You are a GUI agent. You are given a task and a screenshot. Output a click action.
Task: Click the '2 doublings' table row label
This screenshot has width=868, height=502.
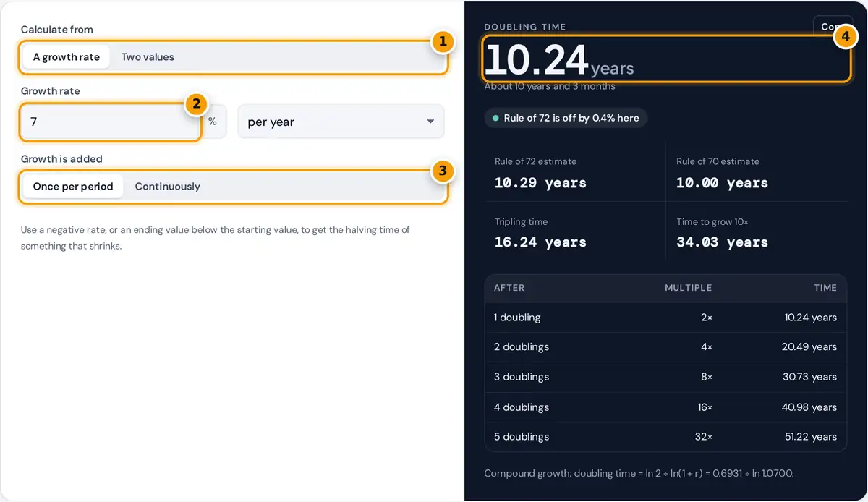click(x=522, y=347)
